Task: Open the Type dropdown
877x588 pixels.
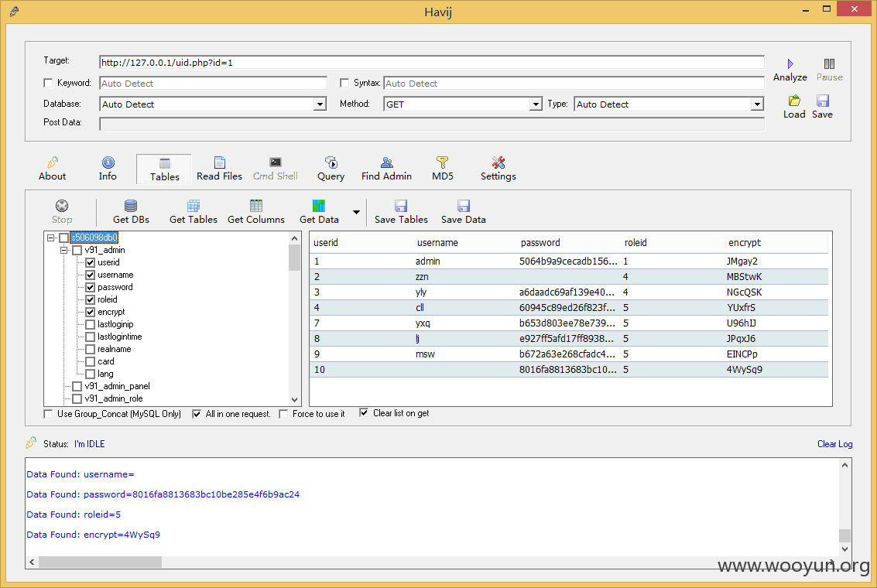Action: click(x=757, y=104)
